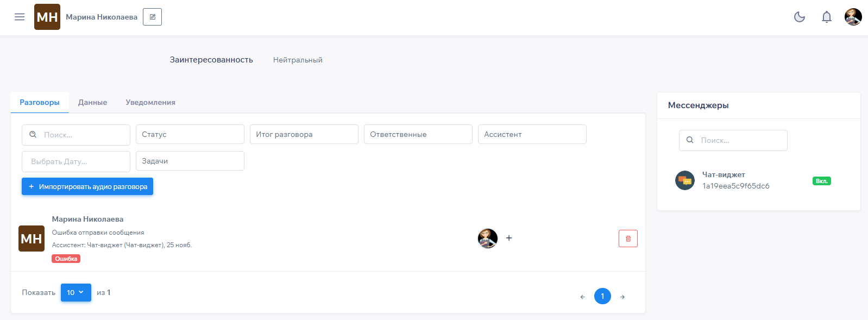Click the edit contact pencil icon
The width and height of the screenshot is (868, 320).
pos(152,17)
